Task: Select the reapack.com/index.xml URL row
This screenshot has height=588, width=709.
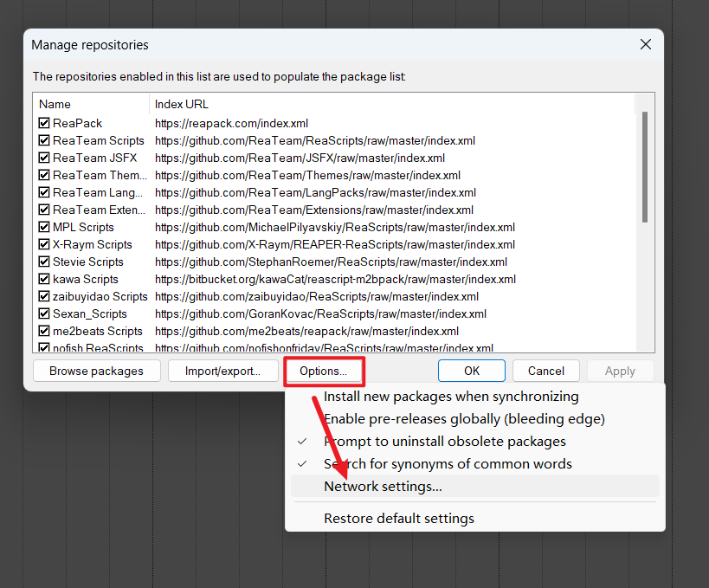Action: 231,123
